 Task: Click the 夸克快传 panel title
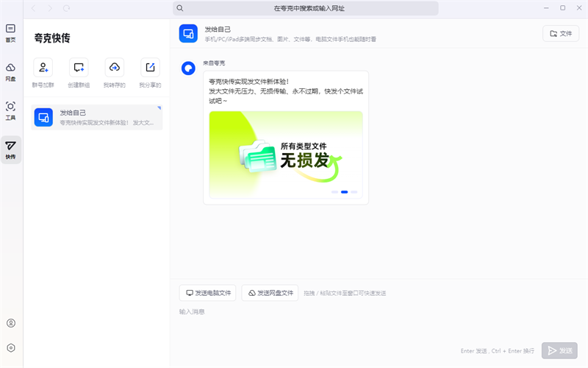pyautogui.click(x=52, y=38)
